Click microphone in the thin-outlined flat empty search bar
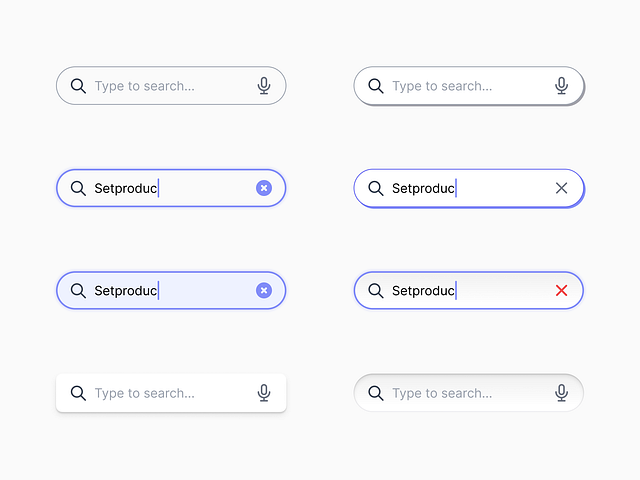The height and width of the screenshot is (480, 640). click(x=264, y=86)
